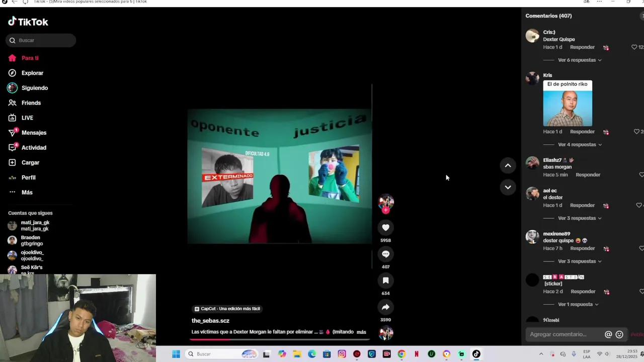Open Kris's comment image
The width and height of the screenshot is (644, 362).
[568, 103]
